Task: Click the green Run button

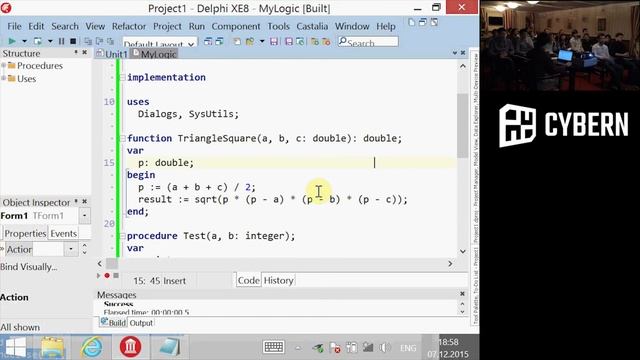Action: click(12, 41)
